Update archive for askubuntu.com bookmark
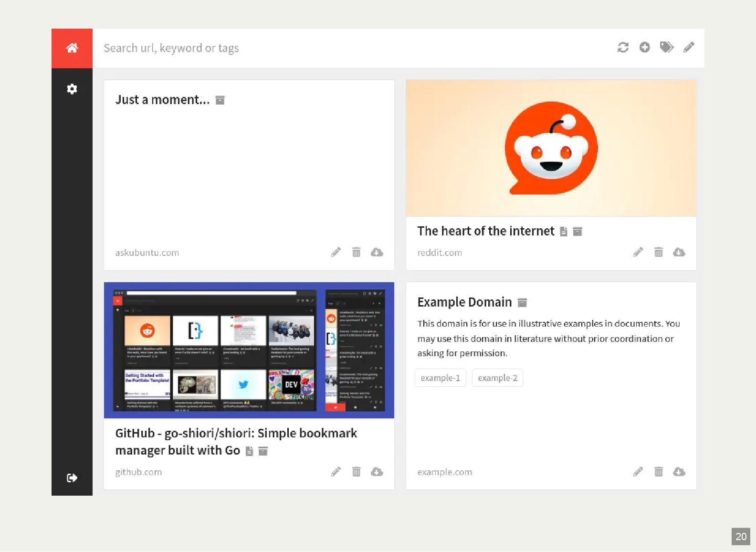This screenshot has width=756, height=552. tap(377, 252)
